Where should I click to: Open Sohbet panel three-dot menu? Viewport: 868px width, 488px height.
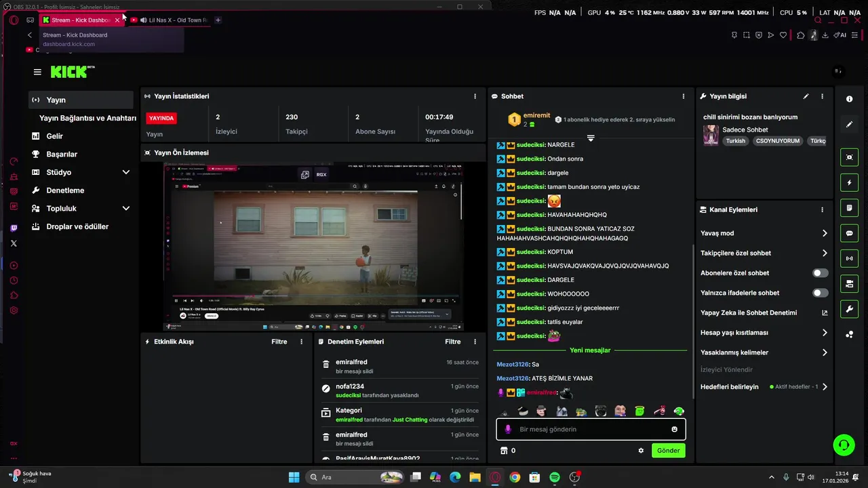point(683,96)
